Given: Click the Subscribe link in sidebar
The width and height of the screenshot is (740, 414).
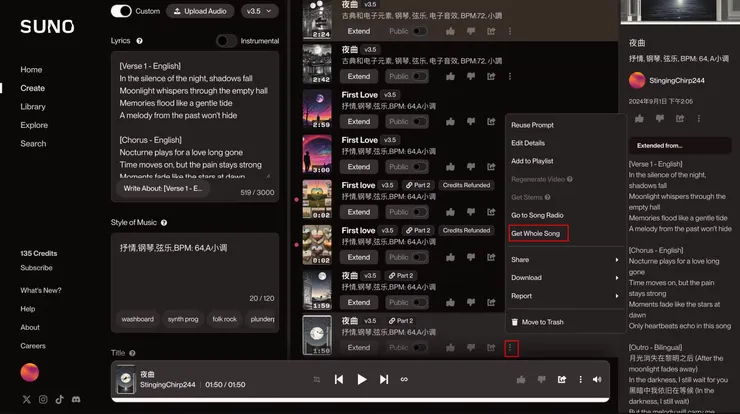Looking at the screenshot, I should 36,268.
